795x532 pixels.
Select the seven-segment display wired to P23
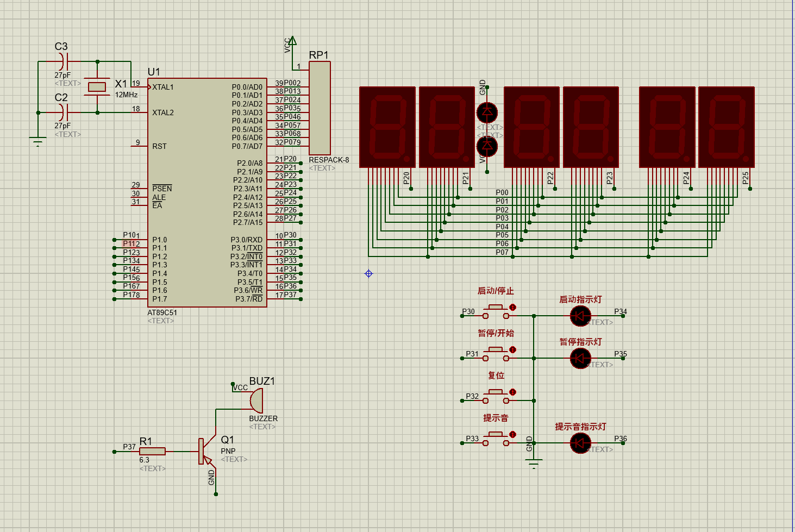[591, 127]
